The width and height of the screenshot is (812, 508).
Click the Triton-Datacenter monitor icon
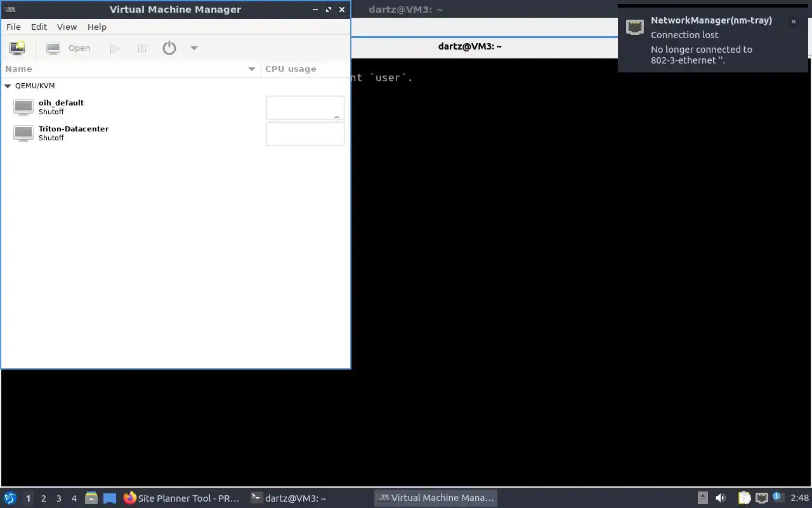pos(23,133)
